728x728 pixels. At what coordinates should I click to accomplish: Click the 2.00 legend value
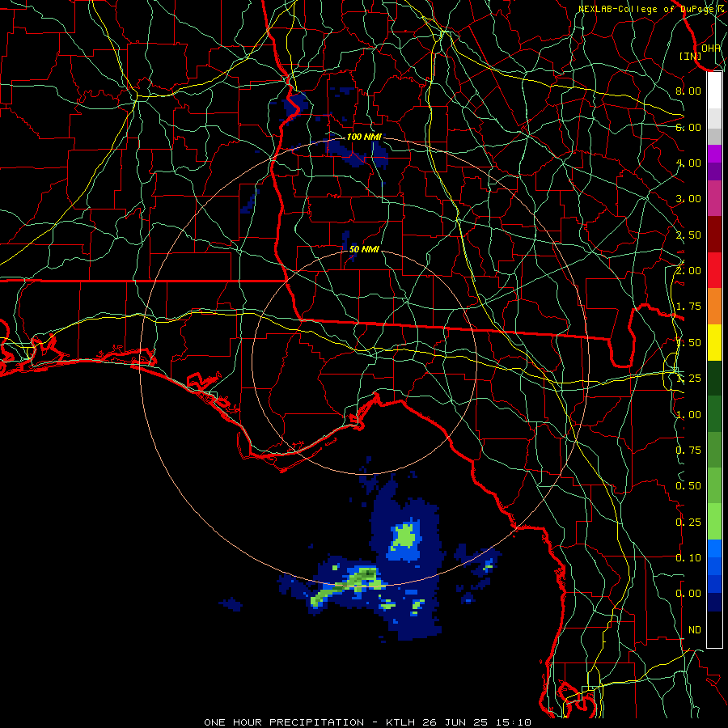(688, 271)
